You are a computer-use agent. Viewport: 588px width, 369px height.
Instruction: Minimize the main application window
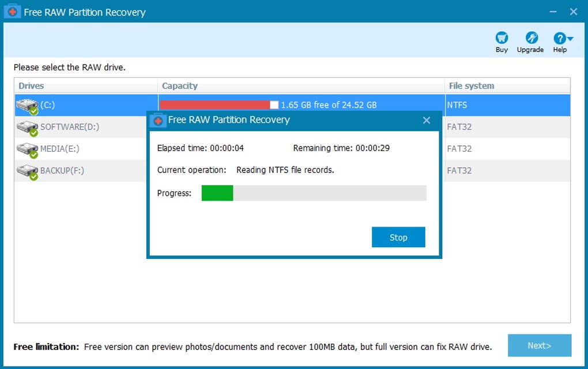tap(553, 12)
